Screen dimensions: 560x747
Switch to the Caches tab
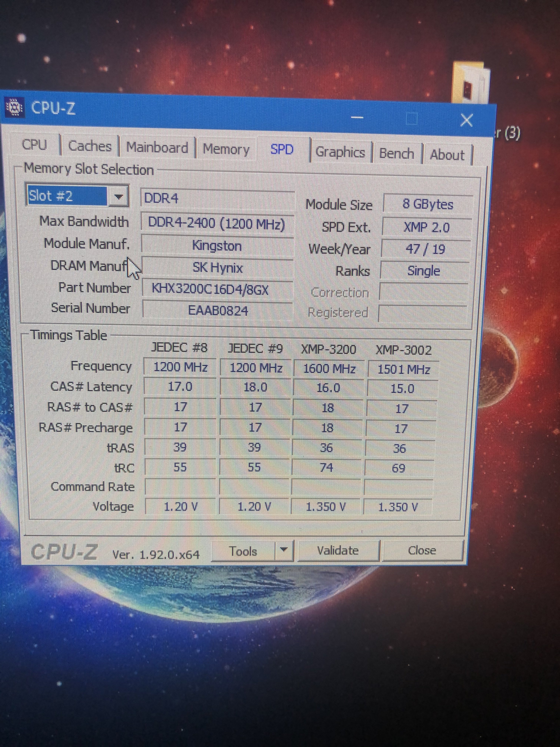point(89,146)
